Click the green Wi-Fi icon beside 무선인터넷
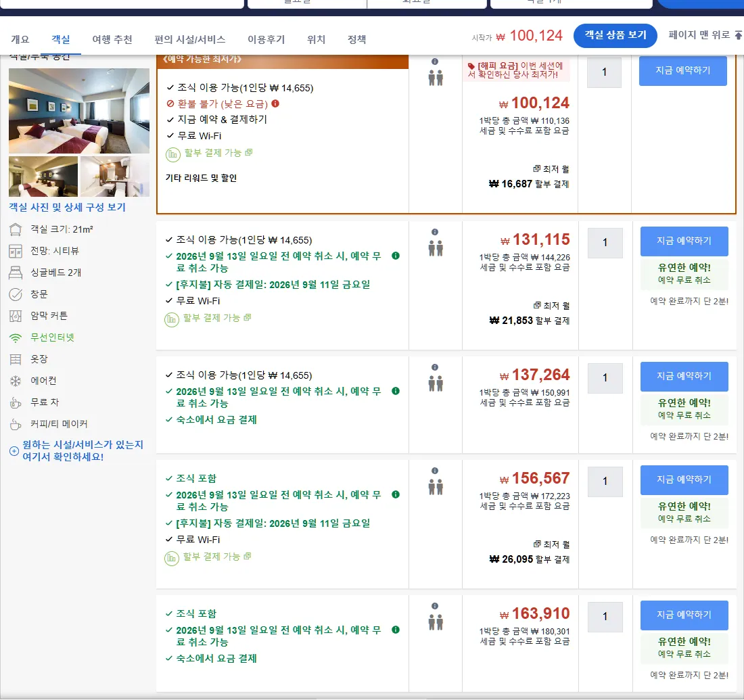Viewport: 744px width, 700px height. pyautogui.click(x=16, y=338)
